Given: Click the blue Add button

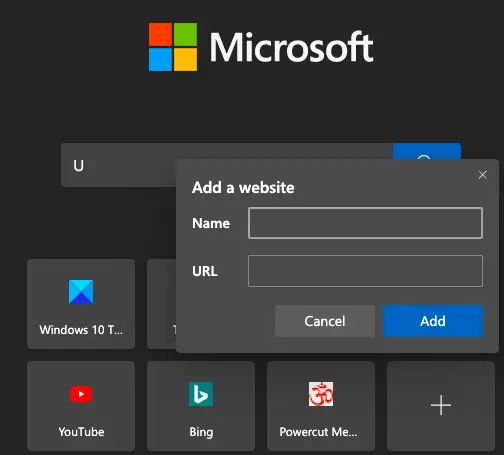Looking at the screenshot, I should tap(433, 321).
